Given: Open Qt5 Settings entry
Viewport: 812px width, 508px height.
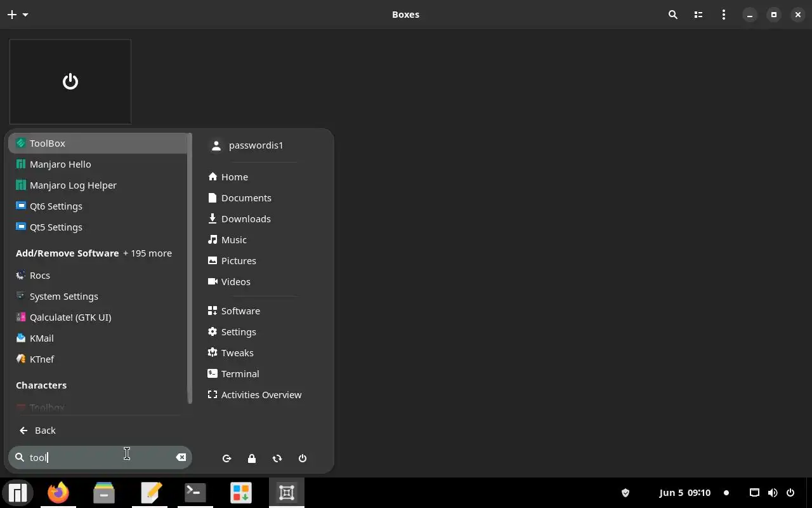Looking at the screenshot, I should [98, 227].
